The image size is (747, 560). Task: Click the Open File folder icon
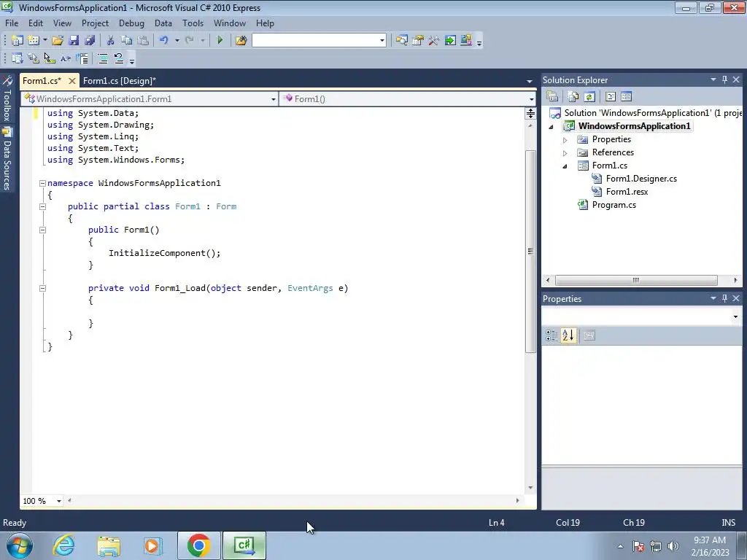point(58,41)
